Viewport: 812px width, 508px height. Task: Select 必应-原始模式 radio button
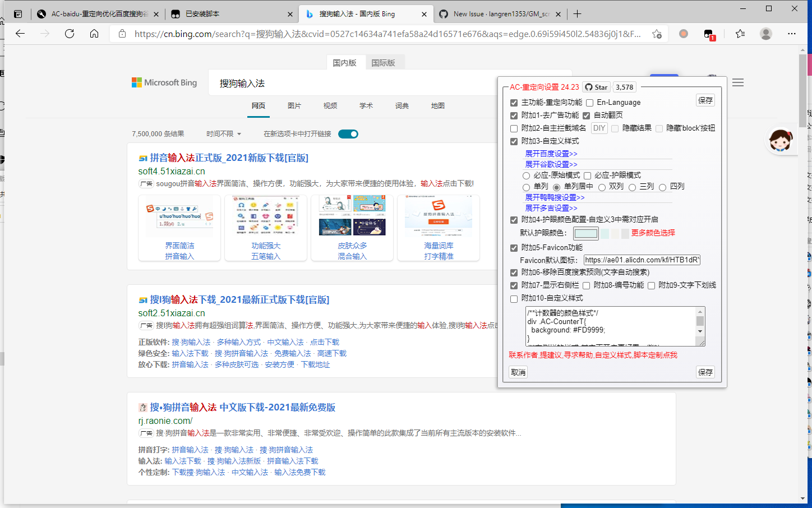tap(526, 176)
